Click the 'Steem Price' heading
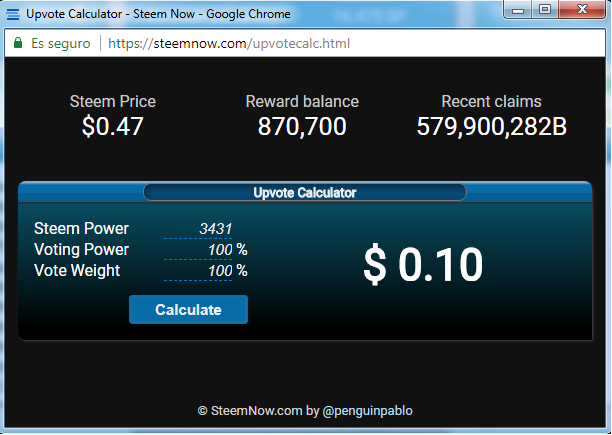Screen dimensions: 612x435 tap(113, 101)
